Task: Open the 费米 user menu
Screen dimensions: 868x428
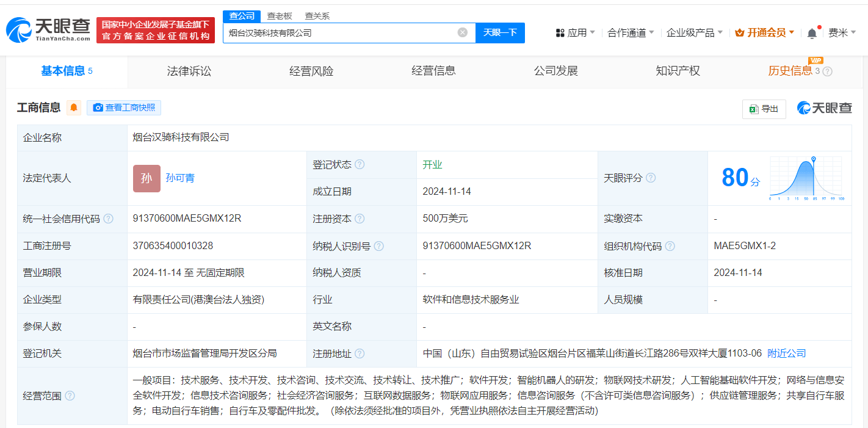Action: (842, 32)
